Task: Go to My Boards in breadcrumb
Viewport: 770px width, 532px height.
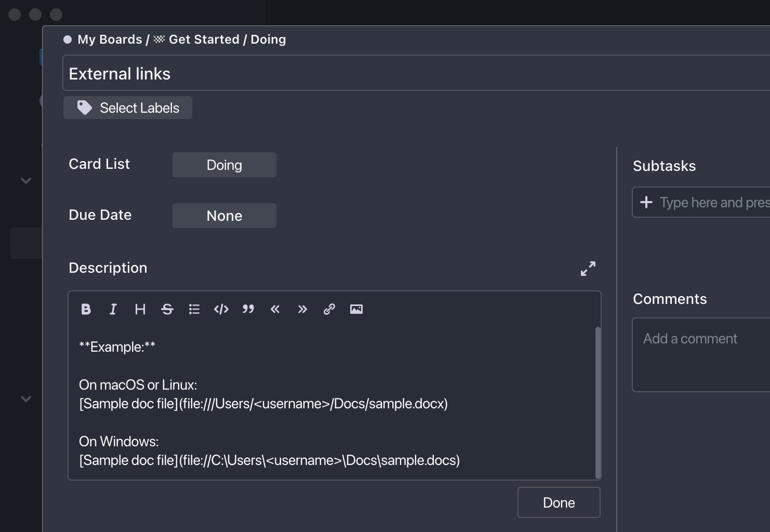Action: (110, 39)
